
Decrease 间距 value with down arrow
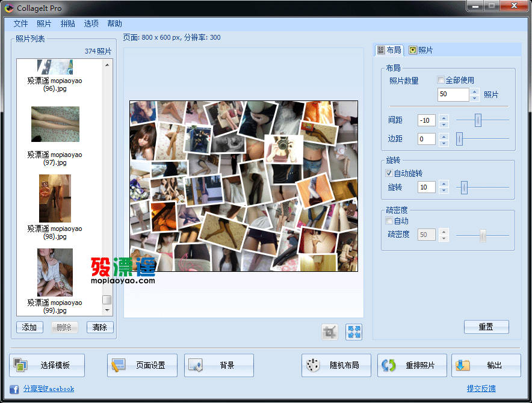click(444, 124)
